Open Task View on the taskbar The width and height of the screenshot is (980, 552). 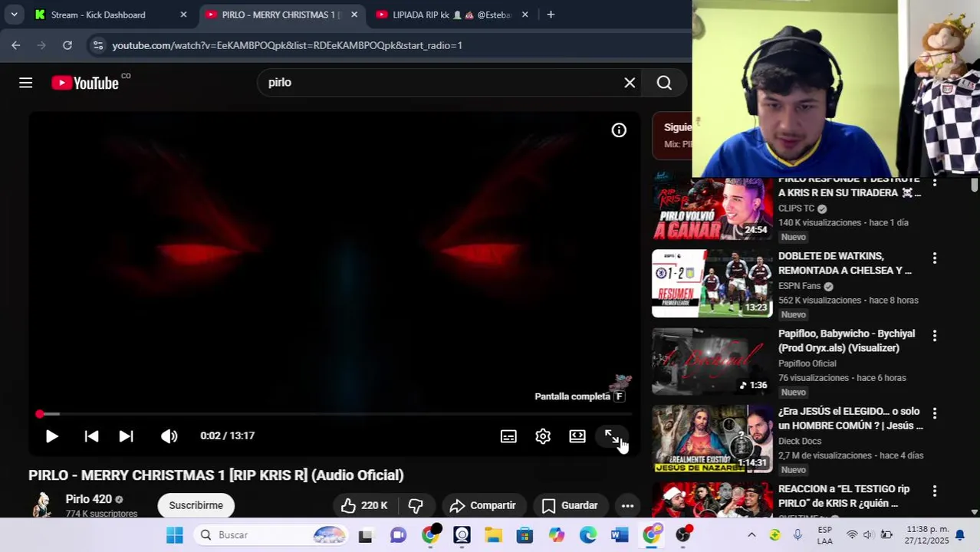coord(365,535)
